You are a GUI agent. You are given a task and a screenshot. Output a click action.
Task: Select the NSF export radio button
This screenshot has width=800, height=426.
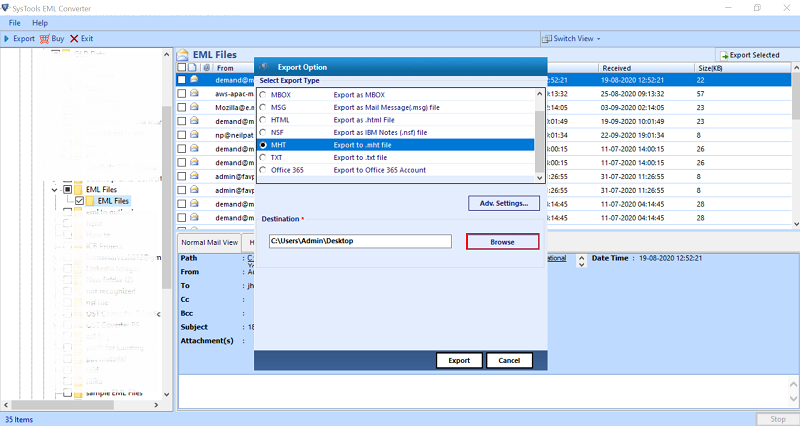(x=263, y=132)
